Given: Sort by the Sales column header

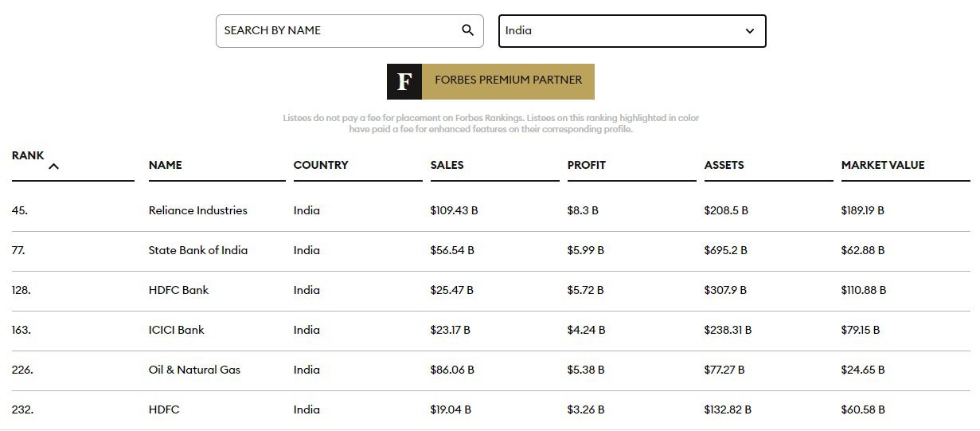Looking at the screenshot, I should coord(447,165).
